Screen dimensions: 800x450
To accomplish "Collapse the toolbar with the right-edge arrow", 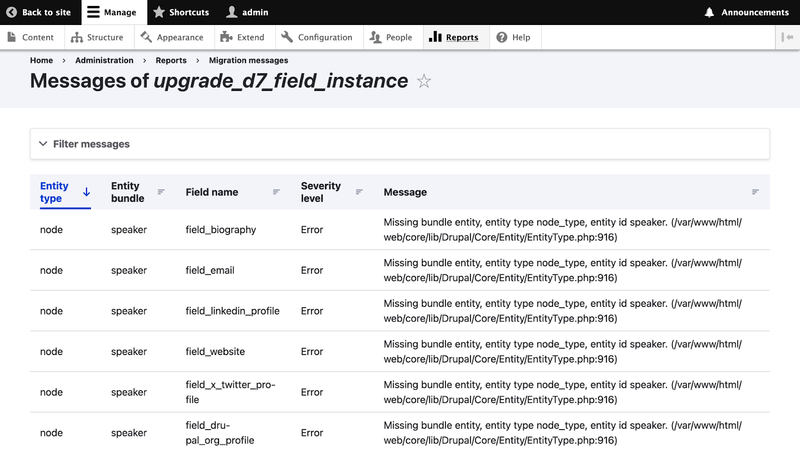I will (787, 37).
